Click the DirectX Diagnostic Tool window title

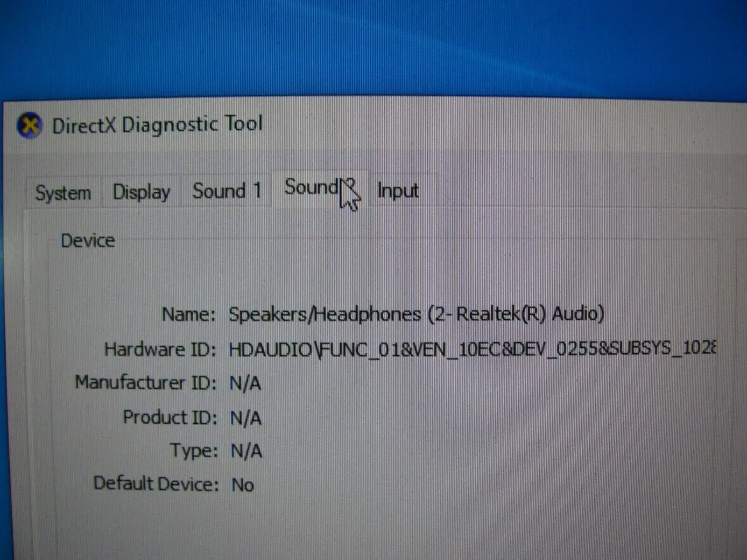(x=157, y=125)
